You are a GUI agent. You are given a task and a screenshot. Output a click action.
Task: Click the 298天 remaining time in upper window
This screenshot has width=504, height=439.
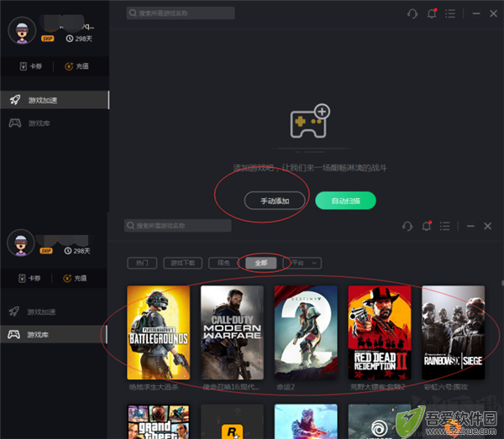tap(79, 39)
